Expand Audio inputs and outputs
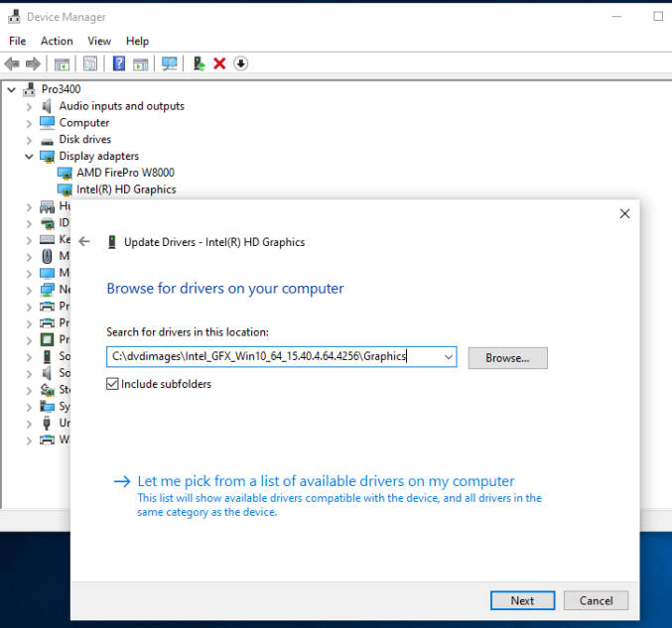The image size is (672, 628). pos(29,107)
